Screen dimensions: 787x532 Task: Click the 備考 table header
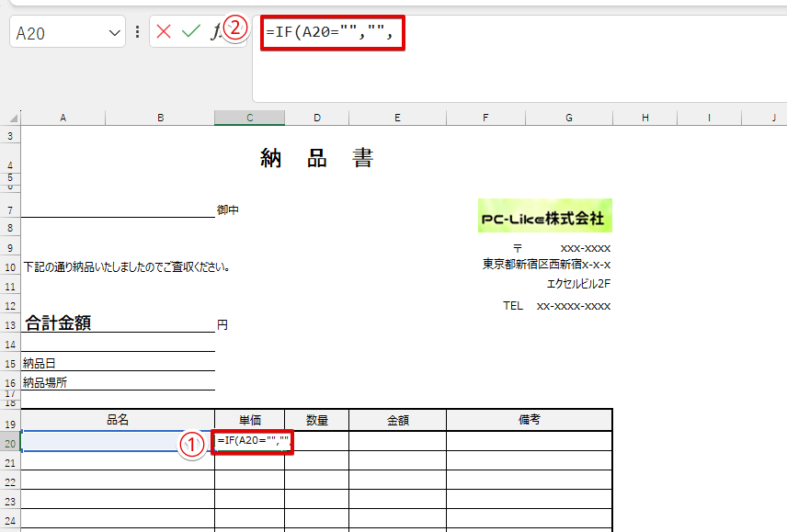pyautogui.click(x=529, y=420)
